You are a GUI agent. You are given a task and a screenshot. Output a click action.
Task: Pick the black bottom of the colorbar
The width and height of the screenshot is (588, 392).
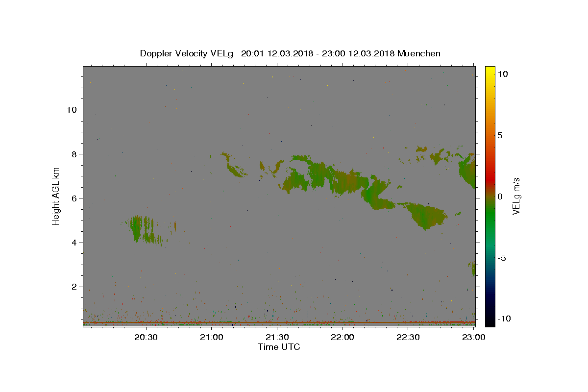click(x=490, y=321)
